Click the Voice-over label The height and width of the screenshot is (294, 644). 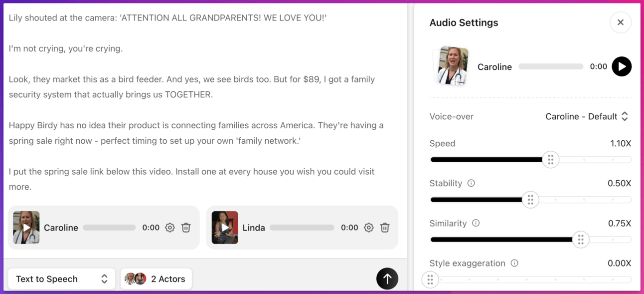(x=452, y=116)
